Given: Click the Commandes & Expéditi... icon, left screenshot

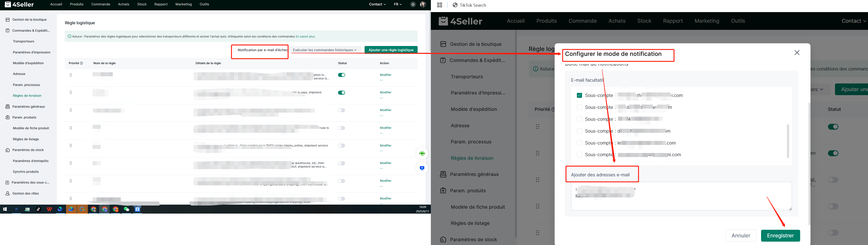Looking at the screenshot, I should click(x=8, y=31).
